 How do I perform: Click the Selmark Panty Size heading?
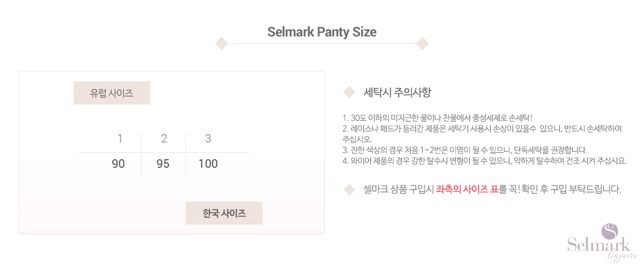click(321, 32)
